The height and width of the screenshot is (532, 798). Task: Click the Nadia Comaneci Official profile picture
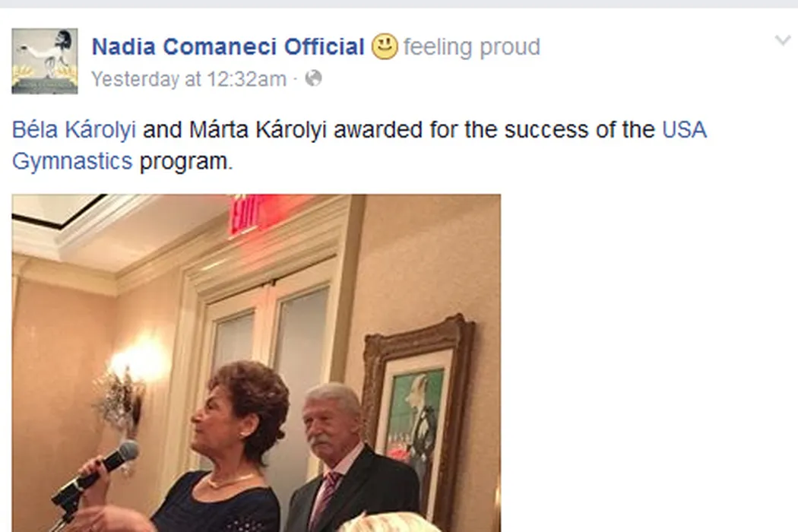point(45,62)
